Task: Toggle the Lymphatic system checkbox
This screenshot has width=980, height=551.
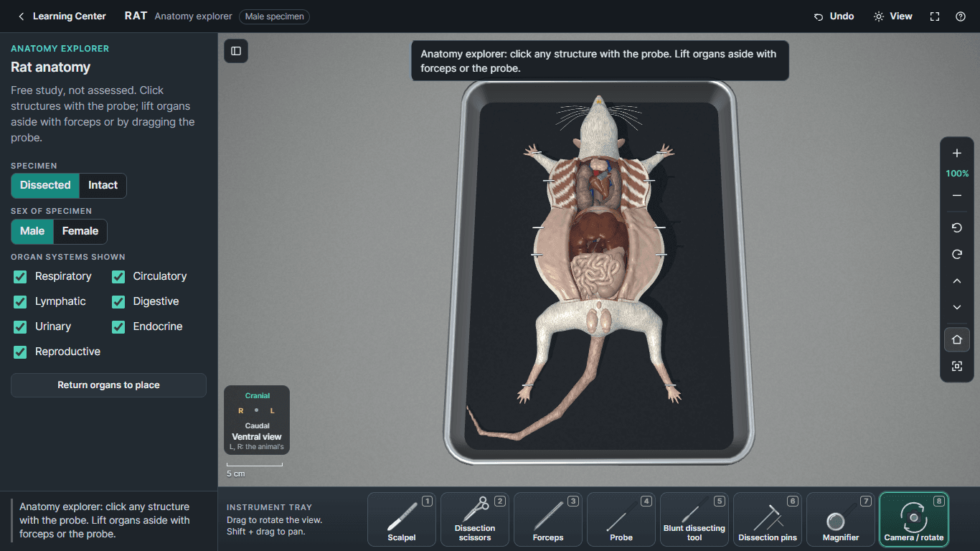Action: [20, 302]
